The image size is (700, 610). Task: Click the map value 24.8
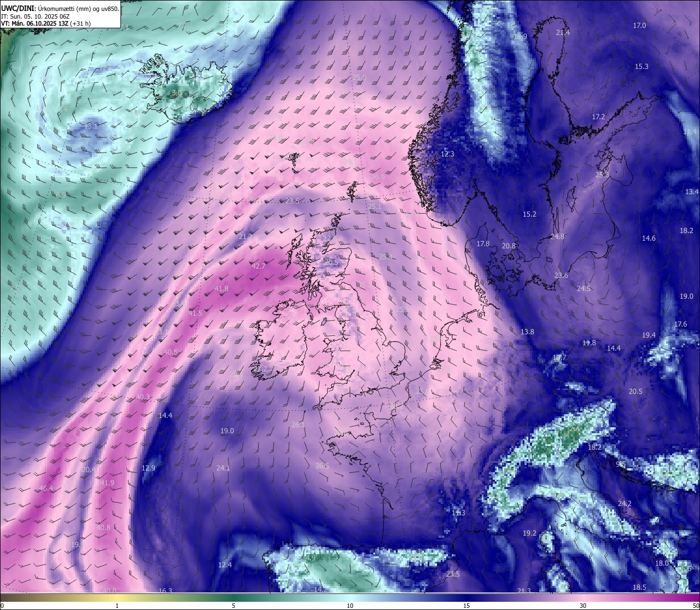point(557,236)
